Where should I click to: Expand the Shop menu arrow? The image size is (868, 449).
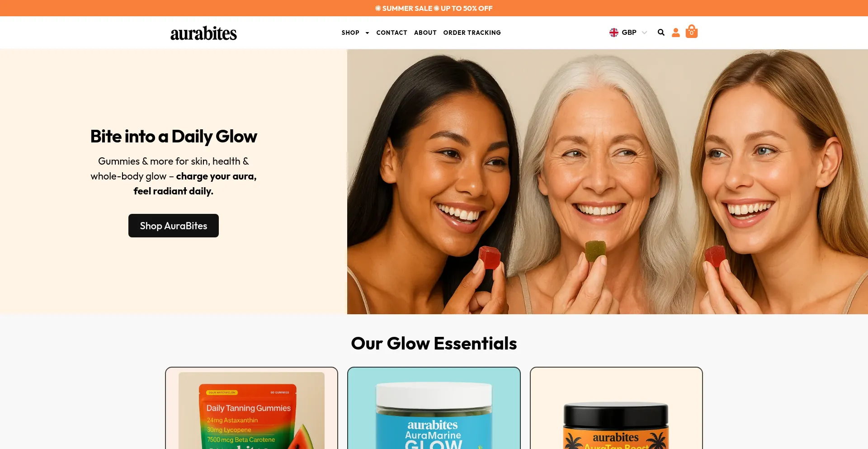(367, 33)
